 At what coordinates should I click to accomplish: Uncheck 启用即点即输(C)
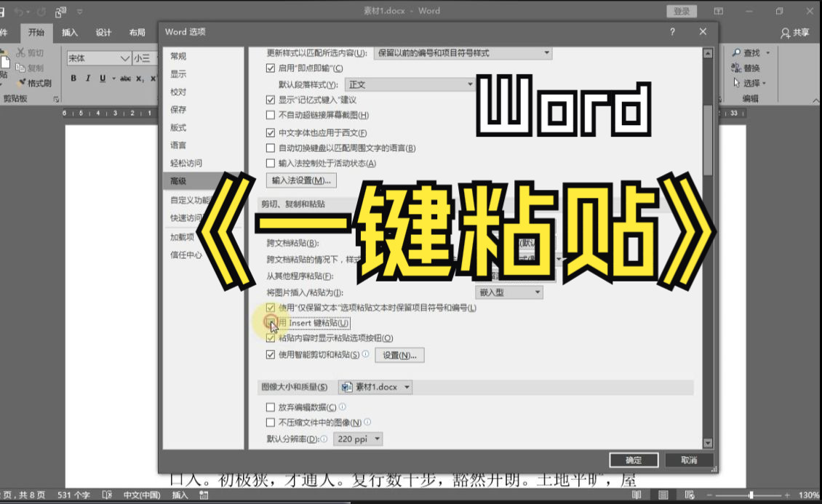(x=271, y=67)
